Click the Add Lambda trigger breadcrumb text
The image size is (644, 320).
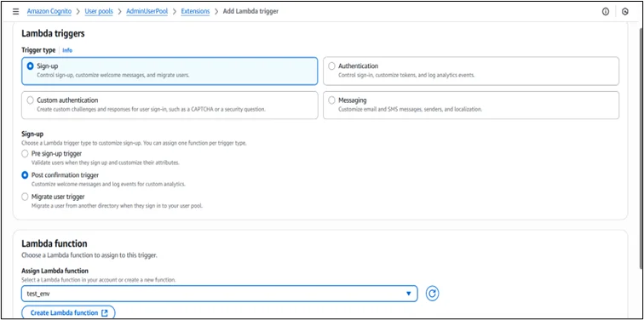250,11
